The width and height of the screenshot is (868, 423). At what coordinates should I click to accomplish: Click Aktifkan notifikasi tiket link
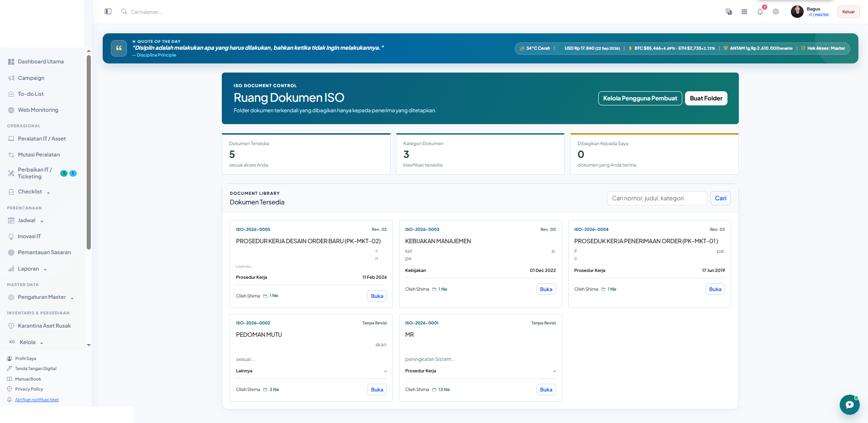click(x=37, y=400)
